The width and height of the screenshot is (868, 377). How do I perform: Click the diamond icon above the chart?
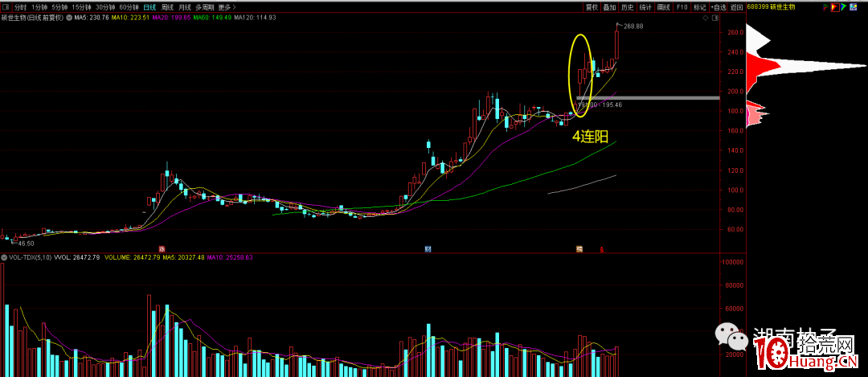[x=706, y=18]
